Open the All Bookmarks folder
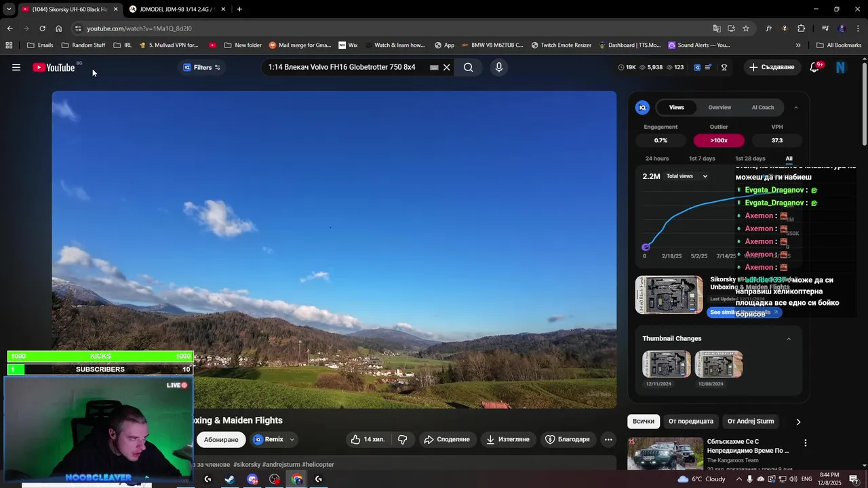 839,45
